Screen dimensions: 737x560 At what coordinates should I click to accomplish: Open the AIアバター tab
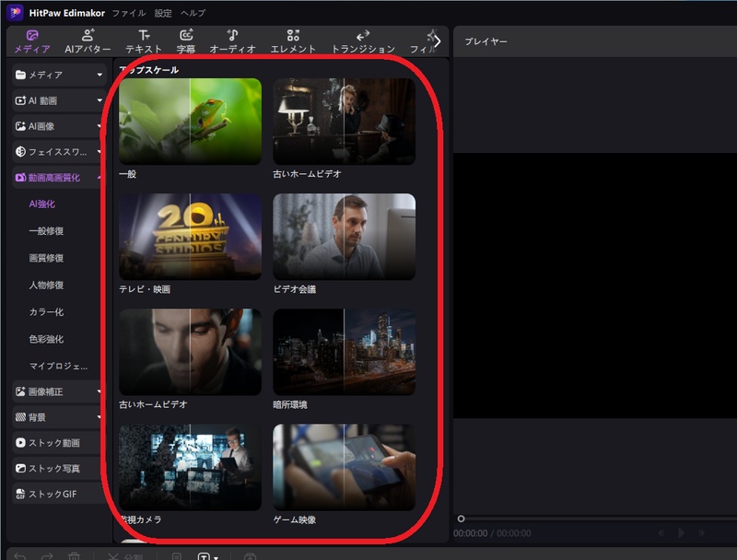(x=88, y=41)
